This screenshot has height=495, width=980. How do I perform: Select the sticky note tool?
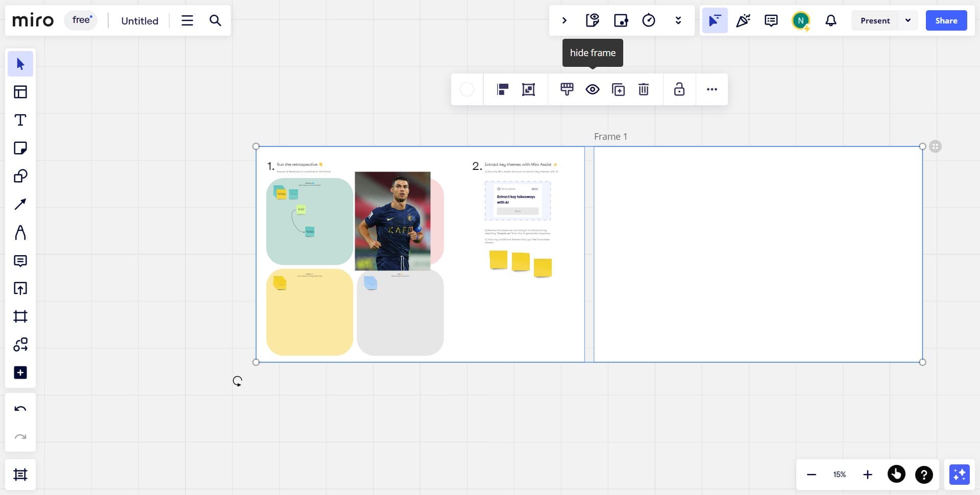tap(20, 148)
